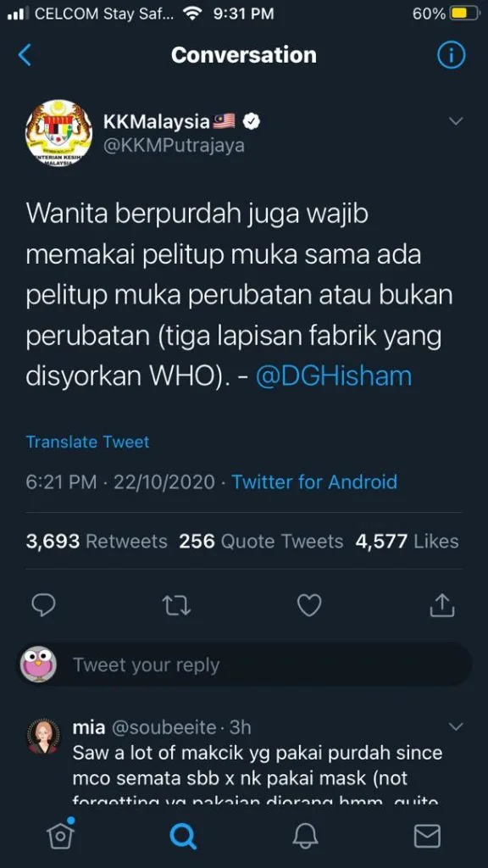The height and width of the screenshot is (868, 488).
Task: Tap the reply speech bubble icon
Action: tap(44, 605)
